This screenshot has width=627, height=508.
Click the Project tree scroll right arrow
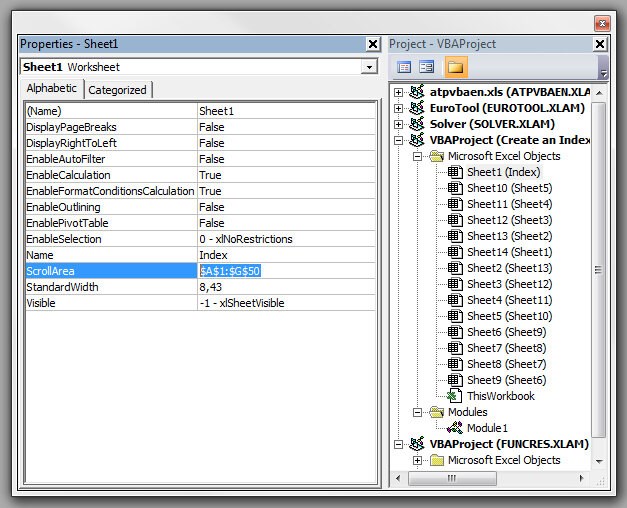pyautogui.click(x=582, y=478)
